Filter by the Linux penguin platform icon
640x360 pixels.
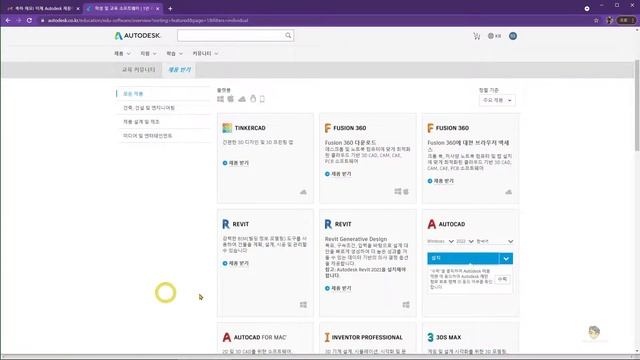tap(253, 99)
